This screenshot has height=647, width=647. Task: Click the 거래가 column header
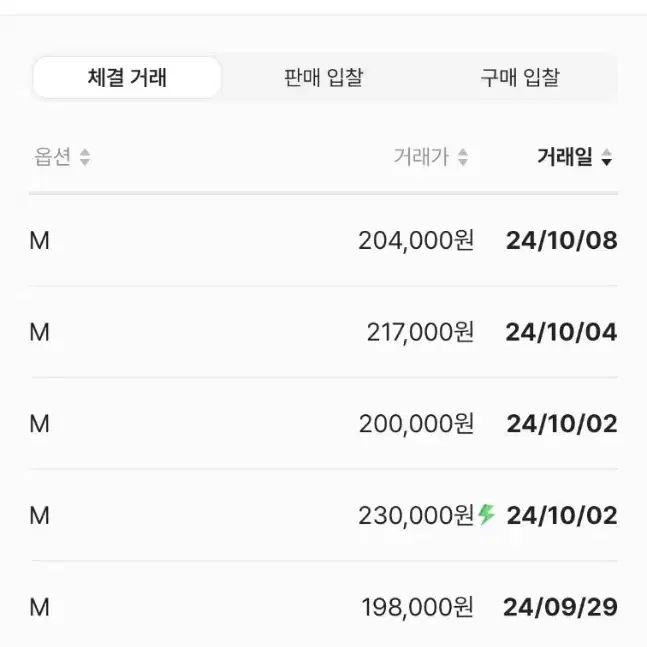click(421, 157)
